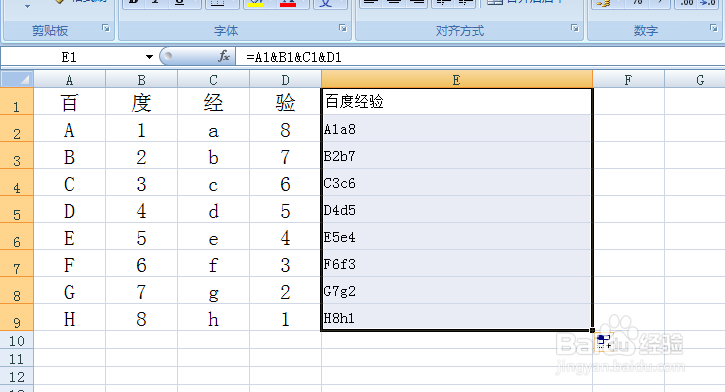The height and width of the screenshot is (392, 725).
Task: Click cell A5 with uppercase D
Action: tap(69, 209)
